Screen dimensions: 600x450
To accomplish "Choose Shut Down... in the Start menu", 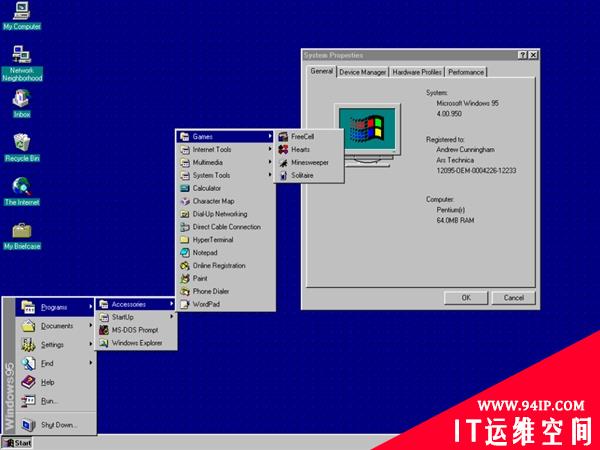I will pos(55,425).
